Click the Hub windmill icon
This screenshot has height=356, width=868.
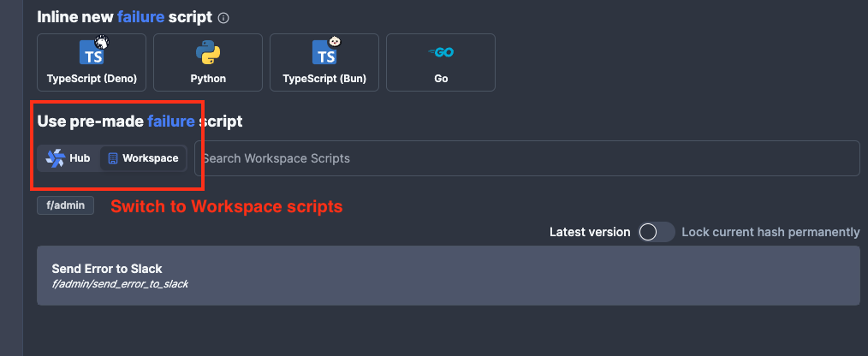tap(55, 158)
